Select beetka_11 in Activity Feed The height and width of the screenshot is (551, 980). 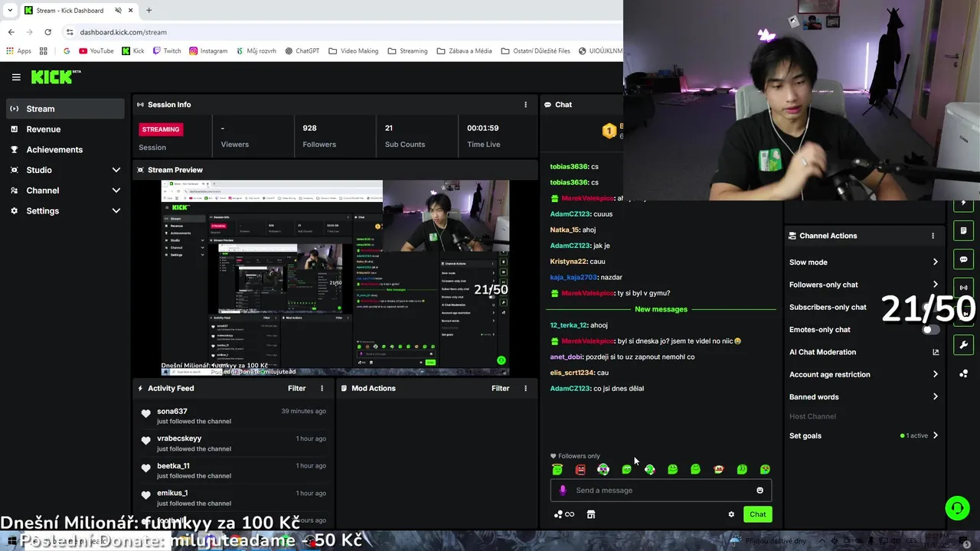coord(173,466)
